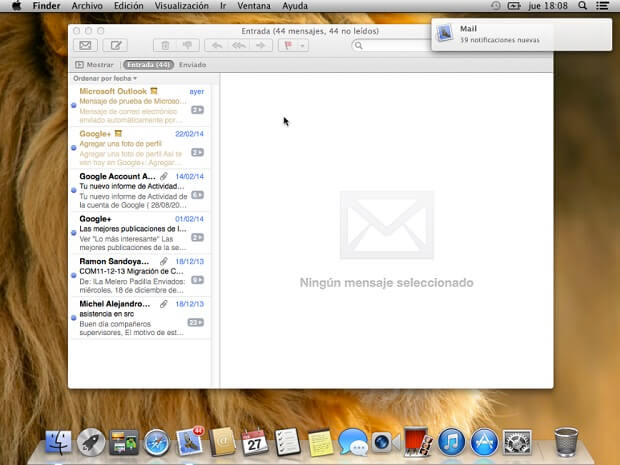The height and width of the screenshot is (465, 620).
Task: Mark as junk with thumbs-down icon
Action: [x=187, y=45]
